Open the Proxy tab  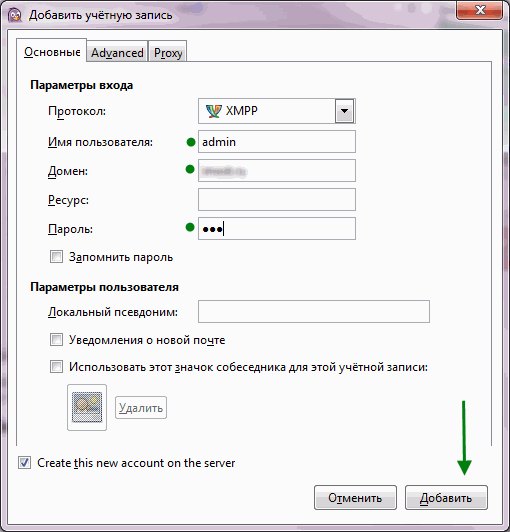(168, 53)
